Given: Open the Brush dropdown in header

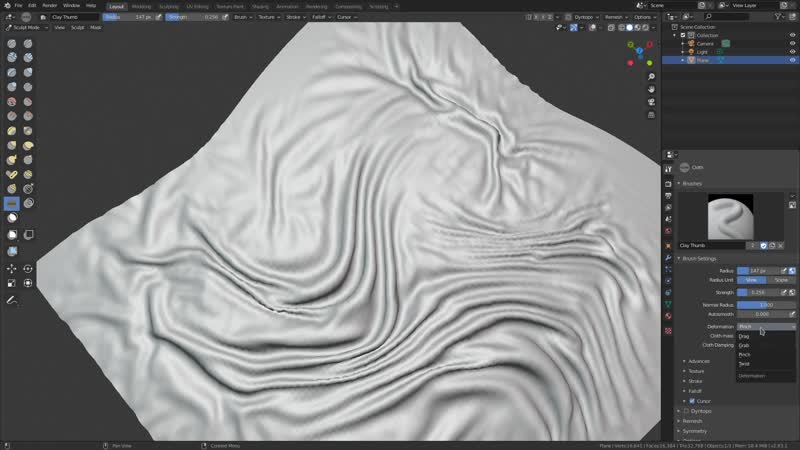Looking at the screenshot, I should pos(243,17).
